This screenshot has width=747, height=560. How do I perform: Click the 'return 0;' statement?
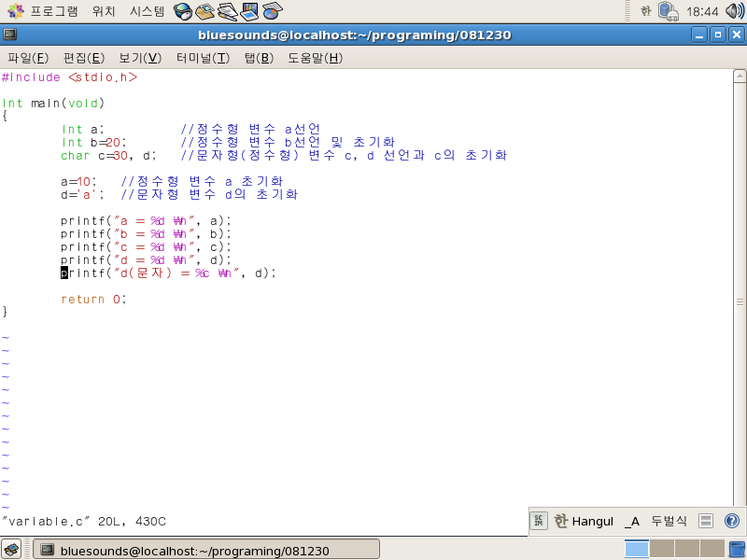94,300
